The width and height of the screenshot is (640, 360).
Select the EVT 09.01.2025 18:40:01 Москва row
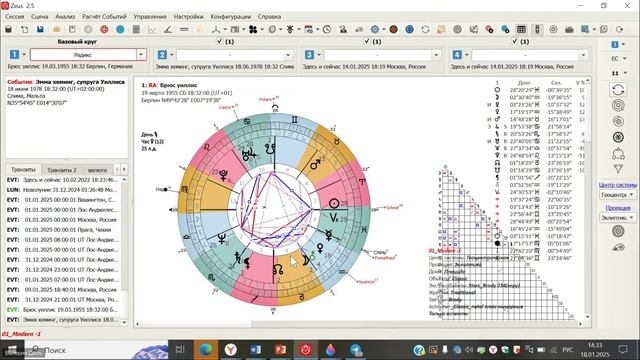pyautogui.click(x=63, y=289)
